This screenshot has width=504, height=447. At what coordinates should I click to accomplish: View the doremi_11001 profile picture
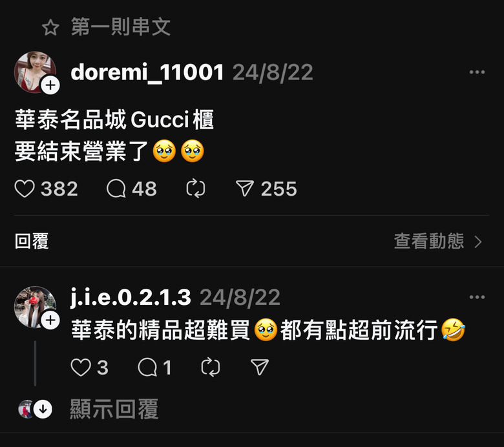click(35, 72)
